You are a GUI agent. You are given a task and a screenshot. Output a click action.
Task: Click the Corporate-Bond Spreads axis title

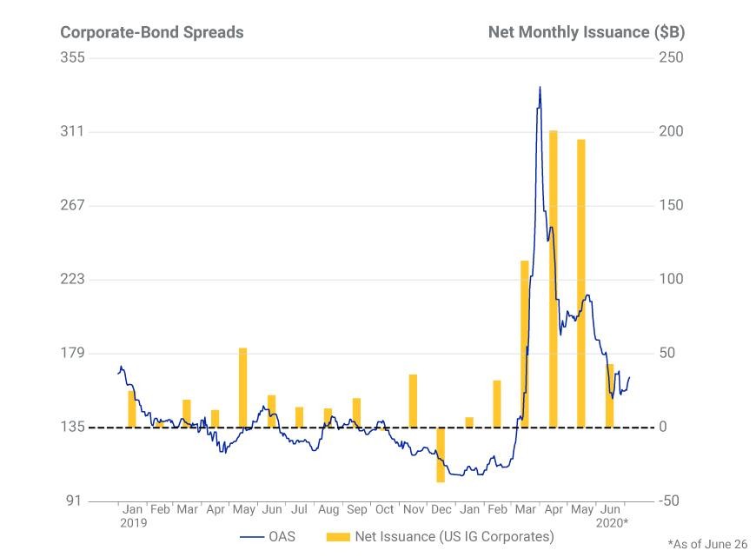point(152,32)
